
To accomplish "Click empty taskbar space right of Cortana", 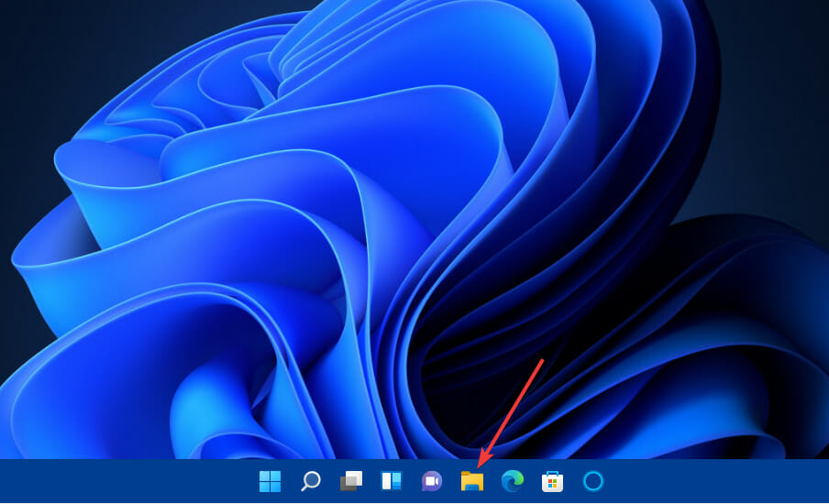I will point(715,482).
